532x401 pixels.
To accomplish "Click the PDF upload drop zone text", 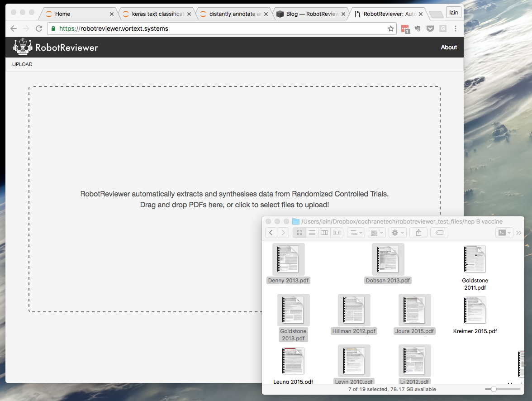I will (234, 199).
